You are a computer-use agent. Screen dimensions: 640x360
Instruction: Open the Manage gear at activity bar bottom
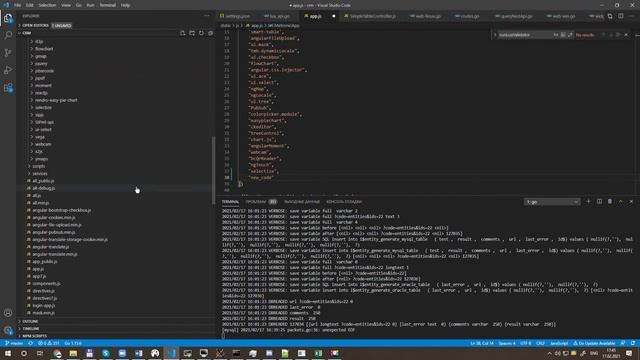pos(8,330)
